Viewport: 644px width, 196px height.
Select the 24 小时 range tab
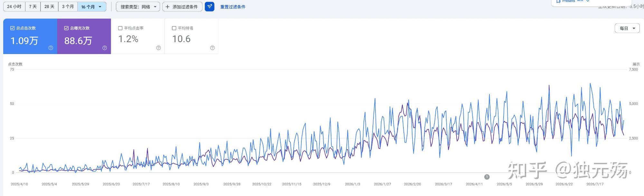(x=14, y=6)
